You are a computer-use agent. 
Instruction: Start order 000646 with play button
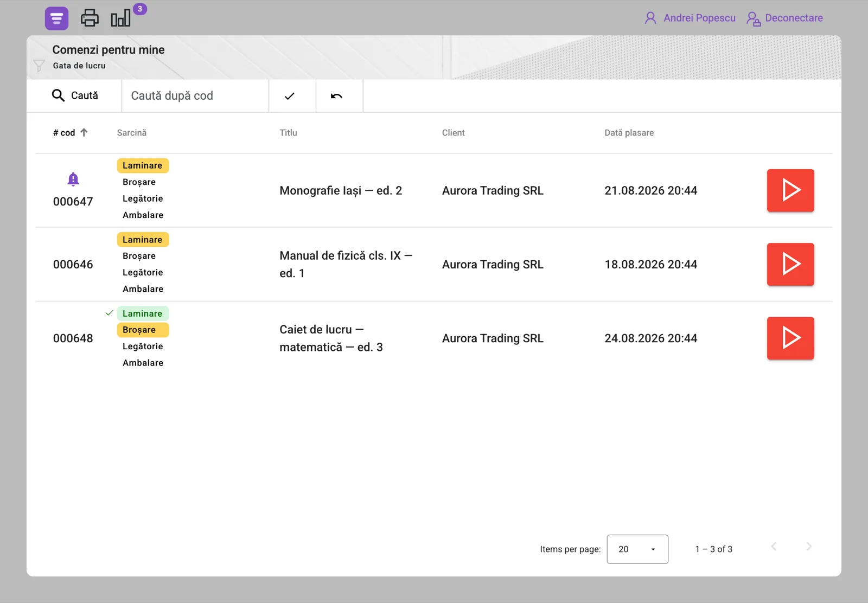(x=790, y=264)
